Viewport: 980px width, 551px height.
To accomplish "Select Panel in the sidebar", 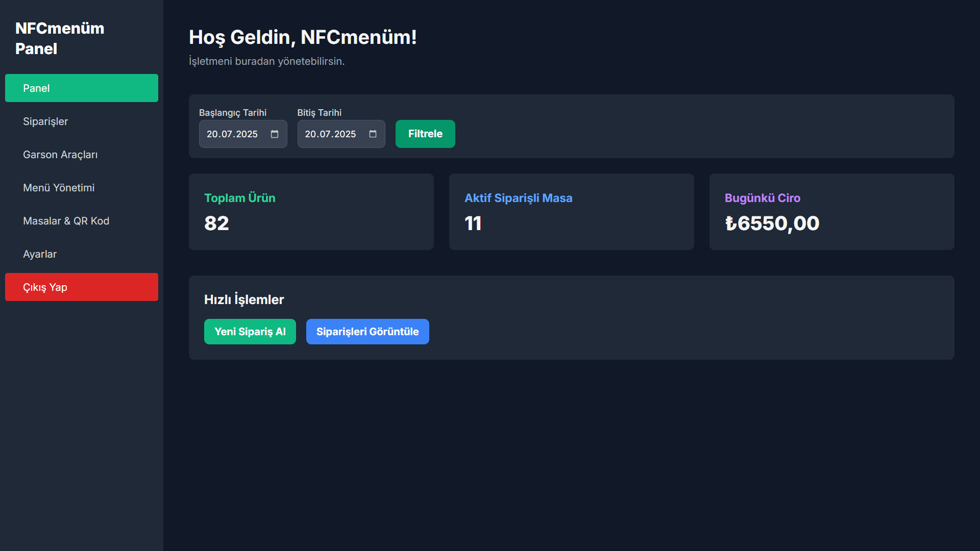I will (82, 88).
